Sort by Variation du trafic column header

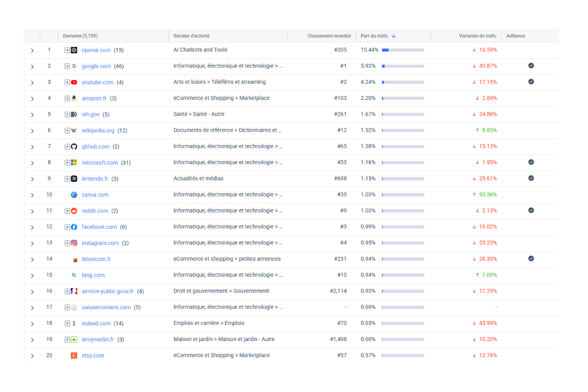pos(477,36)
